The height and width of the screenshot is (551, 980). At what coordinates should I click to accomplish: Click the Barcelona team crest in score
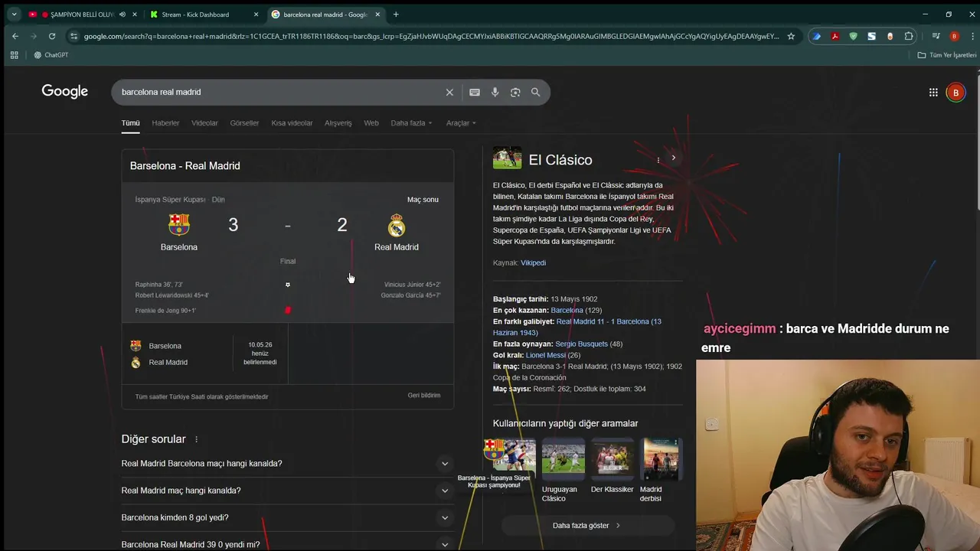click(x=179, y=224)
